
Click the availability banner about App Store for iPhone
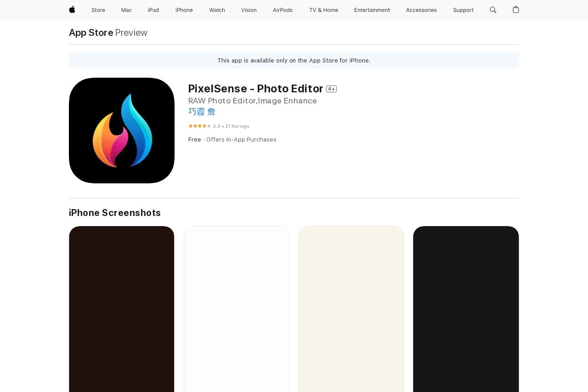(294, 61)
